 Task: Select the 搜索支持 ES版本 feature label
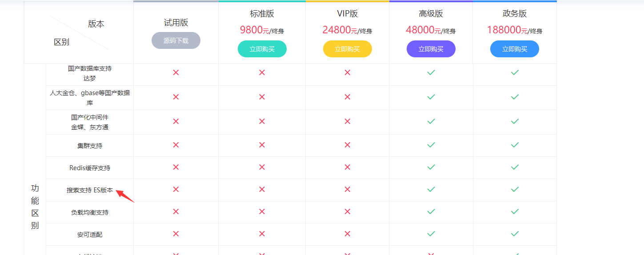click(90, 190)
